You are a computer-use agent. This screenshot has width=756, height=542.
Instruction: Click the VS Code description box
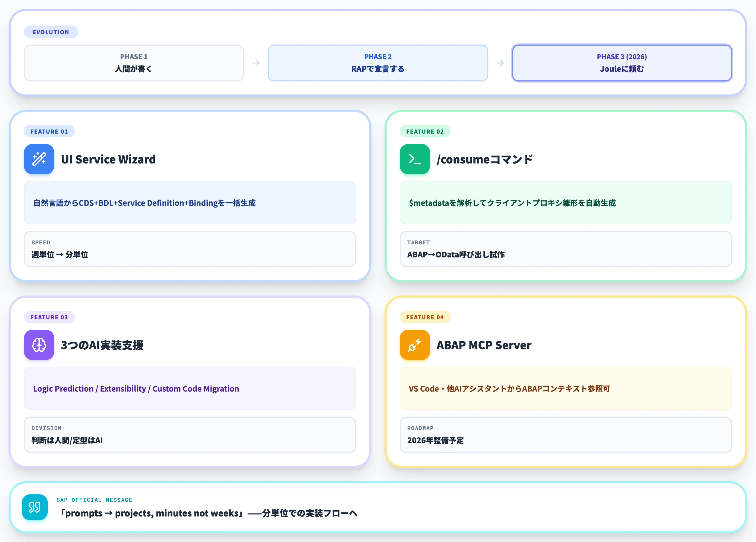click(x=566, y=388)
